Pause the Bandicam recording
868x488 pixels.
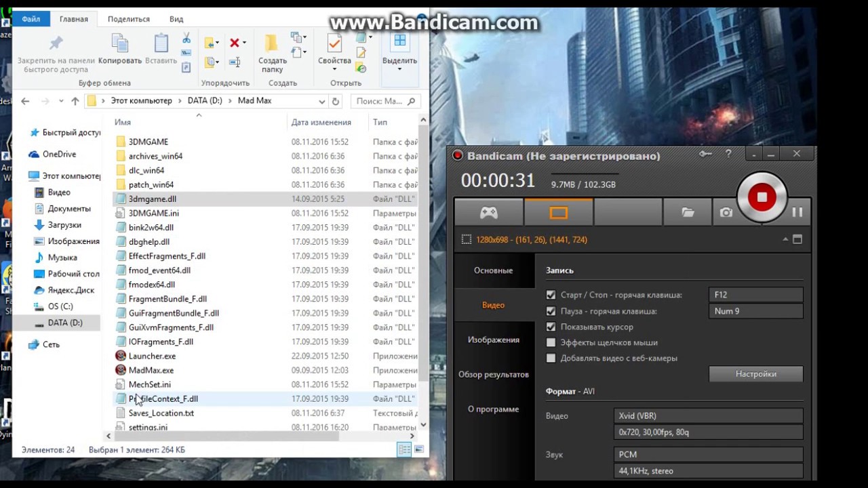(797, 212)
